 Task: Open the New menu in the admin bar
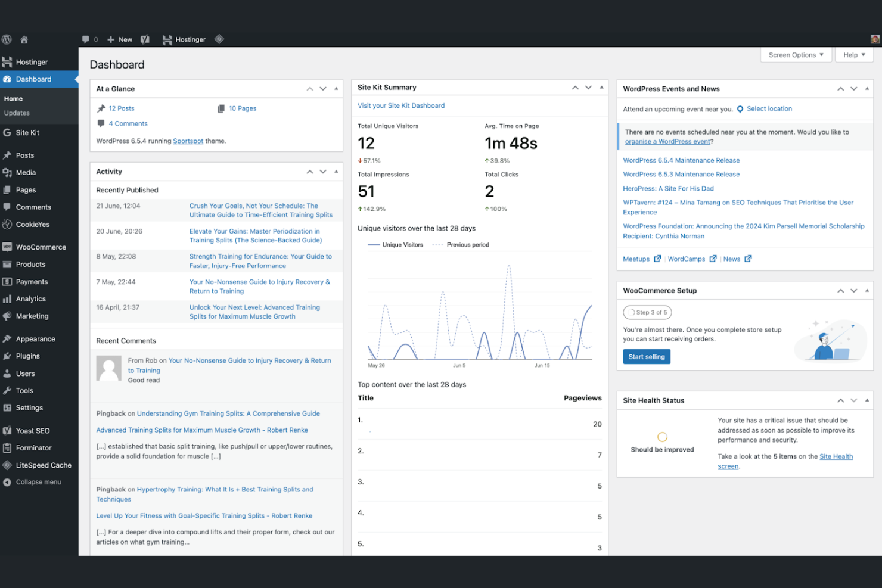[120, 39]
